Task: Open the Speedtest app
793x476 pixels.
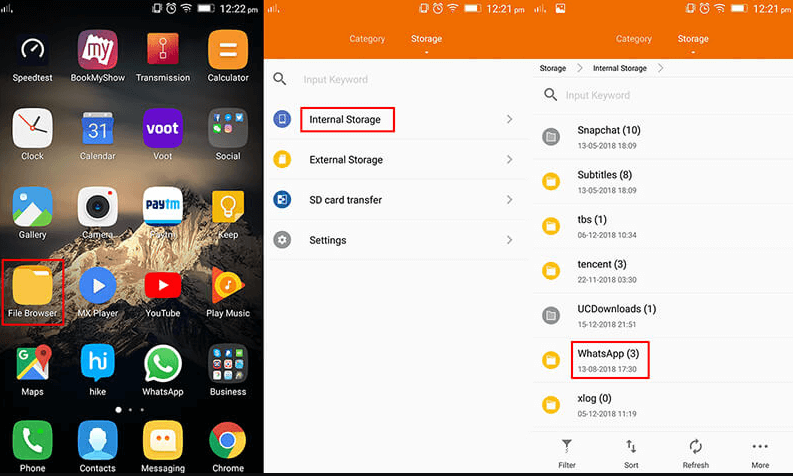Action: (x=32, y=50)
